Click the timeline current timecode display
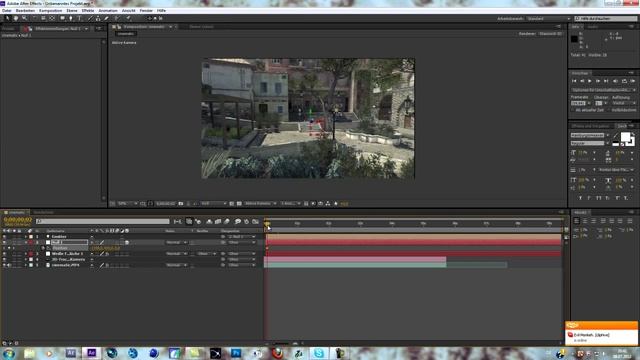The width and height of the screenshot is (640, 360). (x=18, y=220)
